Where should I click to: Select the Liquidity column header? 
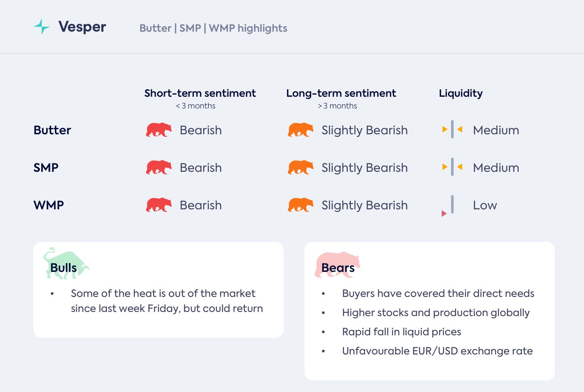pos(461,93)
